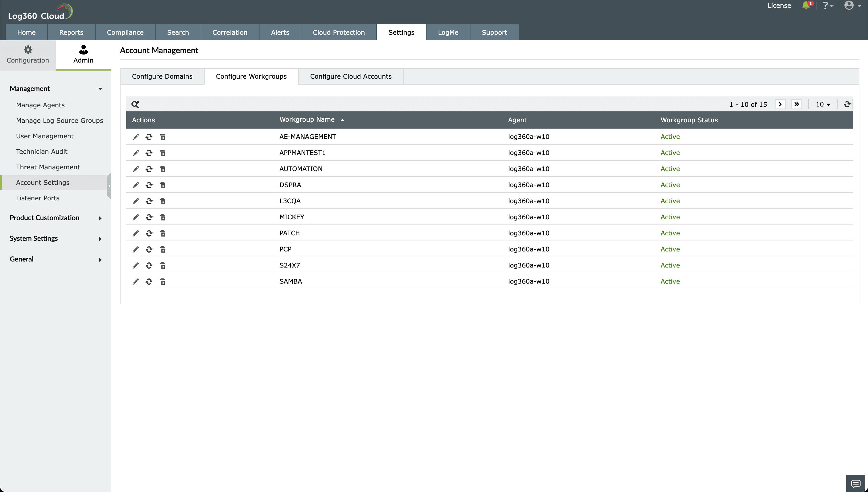868x492 pixels.
Task: Click the edit pencil for AE-MANAGEMENT workgroup
Action: (x=135, y=137)
